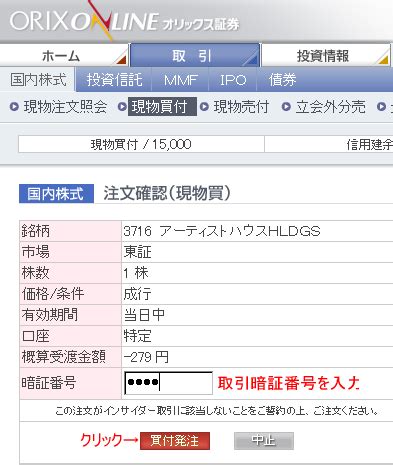
Task: Click bullet icon beside 現物注文照会
Action: coord(14,107)
